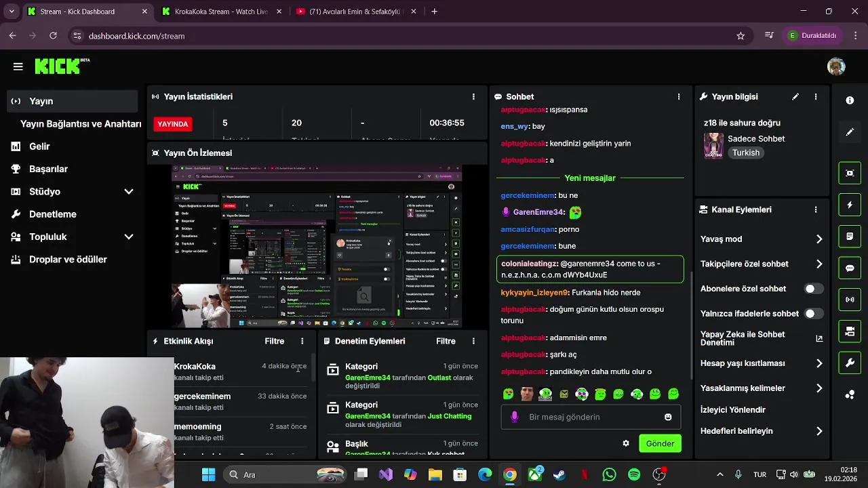Toggle the moderation log sidebar icon
The width and height of the screenshot is (868, 488).
[x=850, y=237]
